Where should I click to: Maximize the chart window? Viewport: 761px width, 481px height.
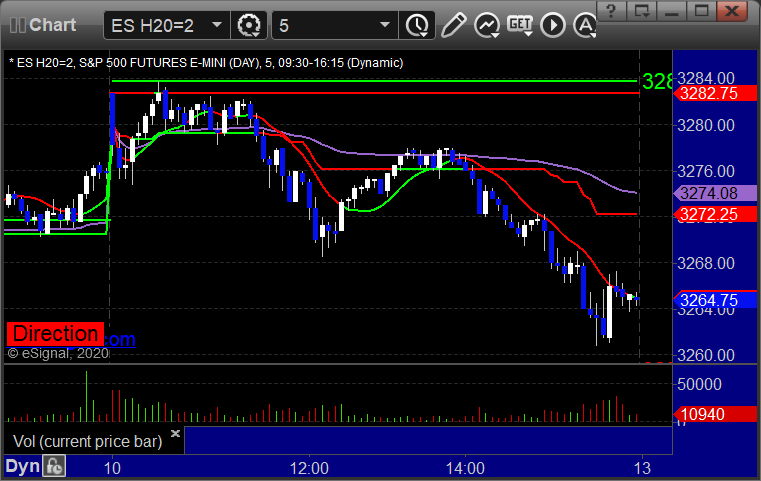click(701, 11)
